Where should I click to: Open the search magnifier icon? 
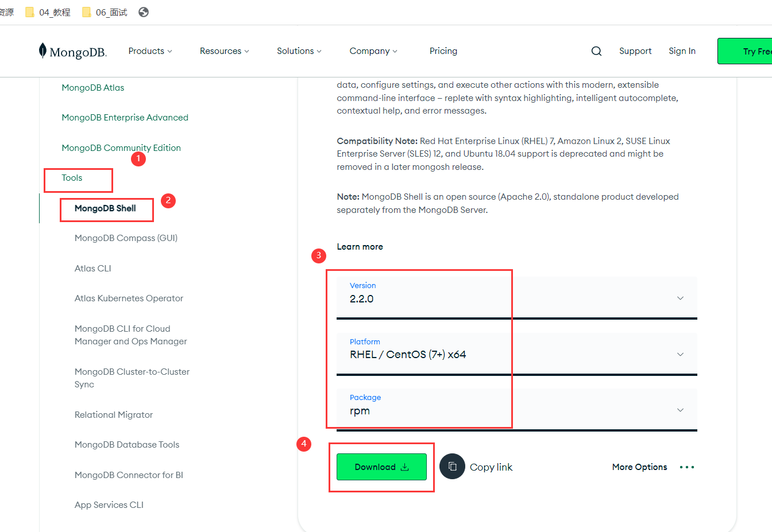click(596, 51)
